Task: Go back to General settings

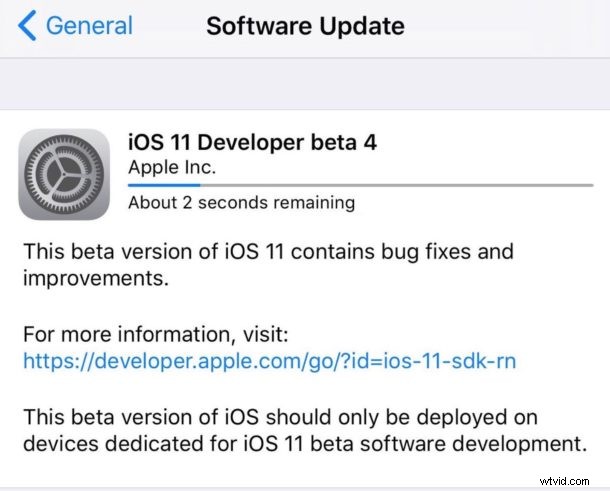Action: 75,25
